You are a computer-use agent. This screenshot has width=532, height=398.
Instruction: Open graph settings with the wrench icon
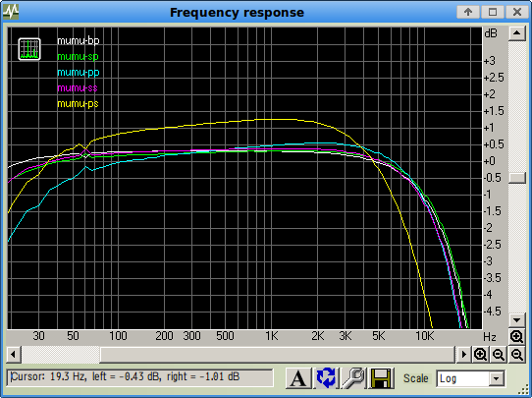pos(353,378)
